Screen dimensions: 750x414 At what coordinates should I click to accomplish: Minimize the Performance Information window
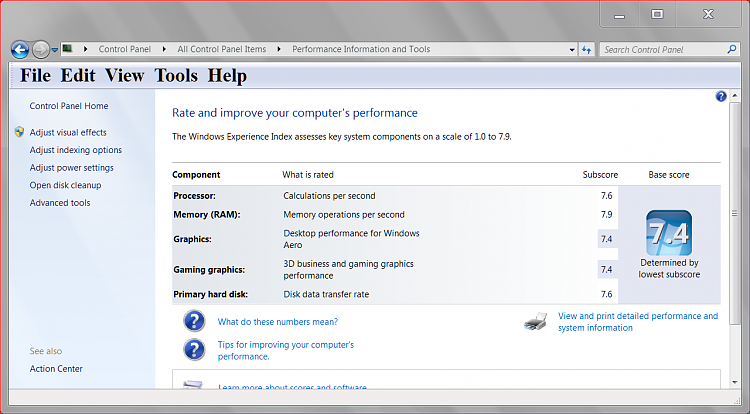(x=619, y=14)
